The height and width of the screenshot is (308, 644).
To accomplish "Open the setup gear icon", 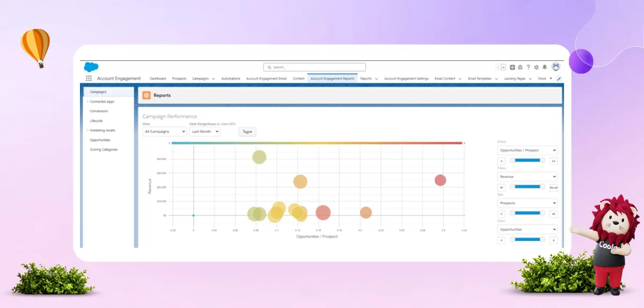I will coord(536,67).
